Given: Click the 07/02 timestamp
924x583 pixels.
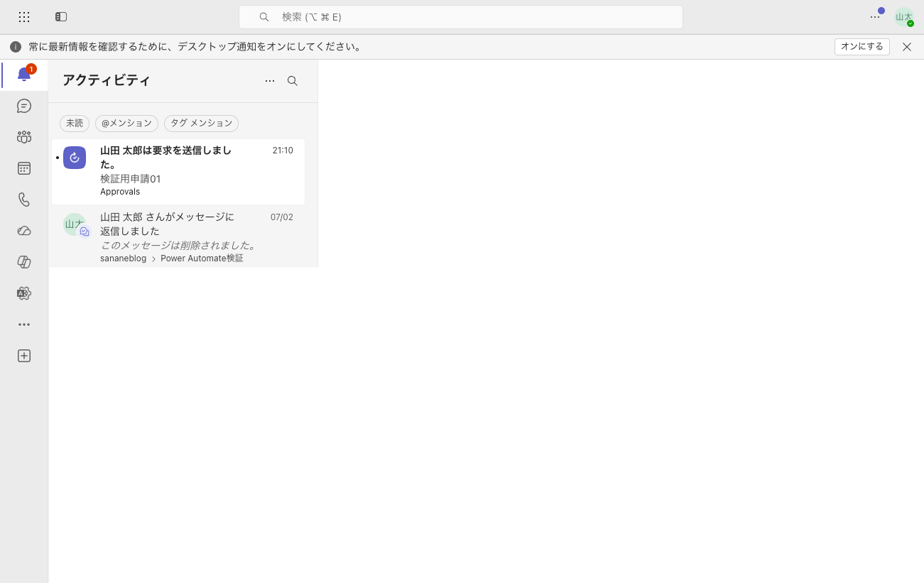Looking at the screenshot, I should click(282, 217).
